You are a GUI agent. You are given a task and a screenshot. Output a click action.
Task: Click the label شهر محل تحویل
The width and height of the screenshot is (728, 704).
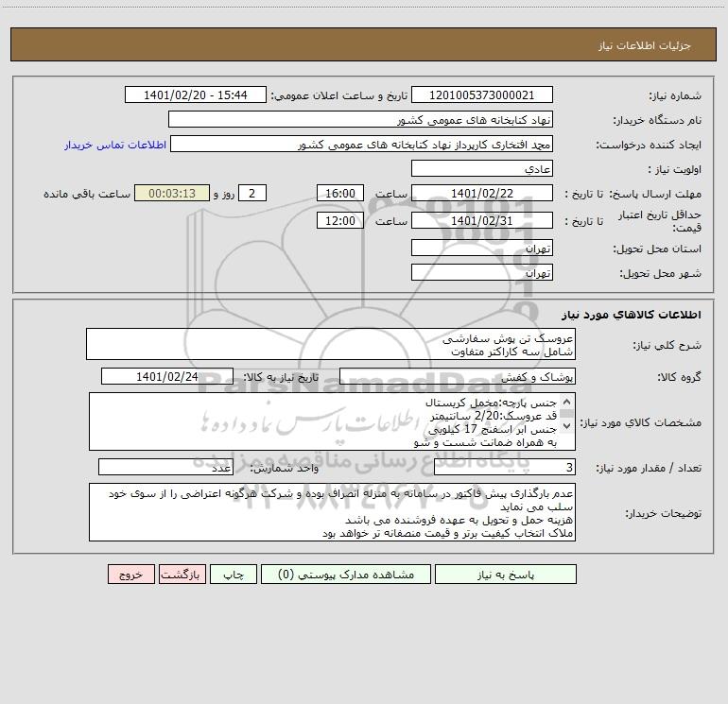[661, 273]
